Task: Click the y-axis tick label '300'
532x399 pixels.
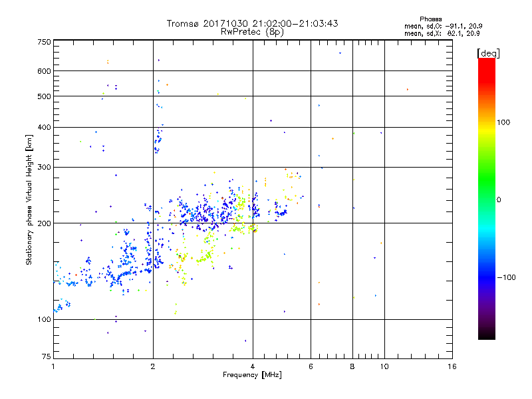Action: coord(44,168)
